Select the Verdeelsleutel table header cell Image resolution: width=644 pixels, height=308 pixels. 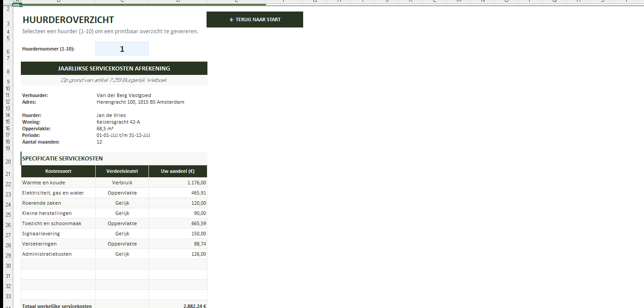[122, 171]
